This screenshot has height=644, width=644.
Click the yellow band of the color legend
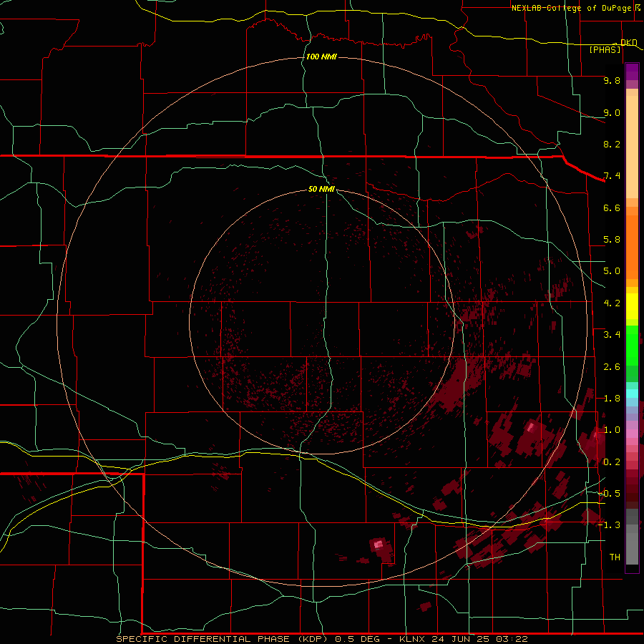632,306
